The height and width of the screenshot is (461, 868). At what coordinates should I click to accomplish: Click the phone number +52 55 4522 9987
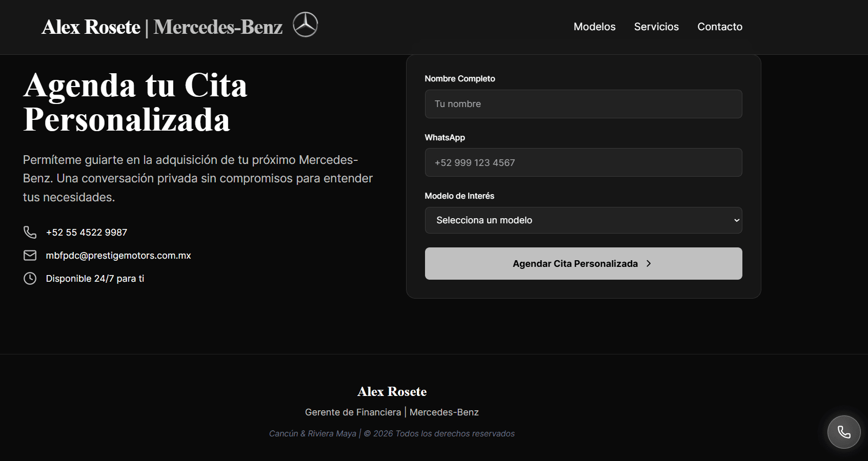(86, 232)
